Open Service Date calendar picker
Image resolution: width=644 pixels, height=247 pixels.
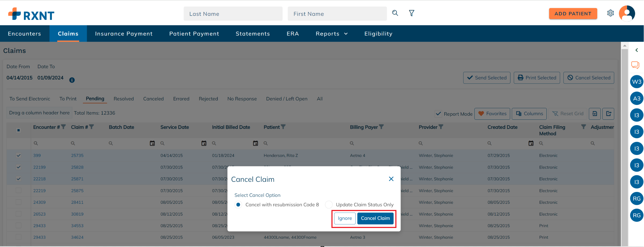[x=204, y=143]
